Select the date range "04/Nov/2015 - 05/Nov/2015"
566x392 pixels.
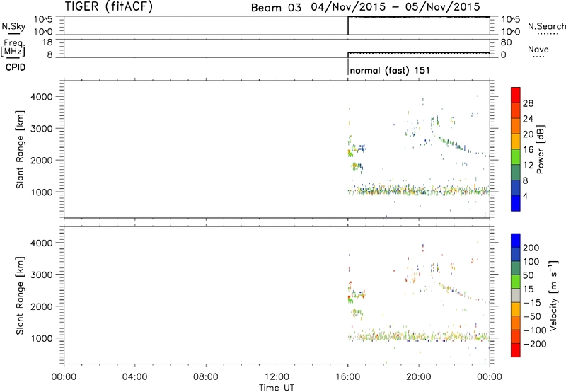pos(395,7)
